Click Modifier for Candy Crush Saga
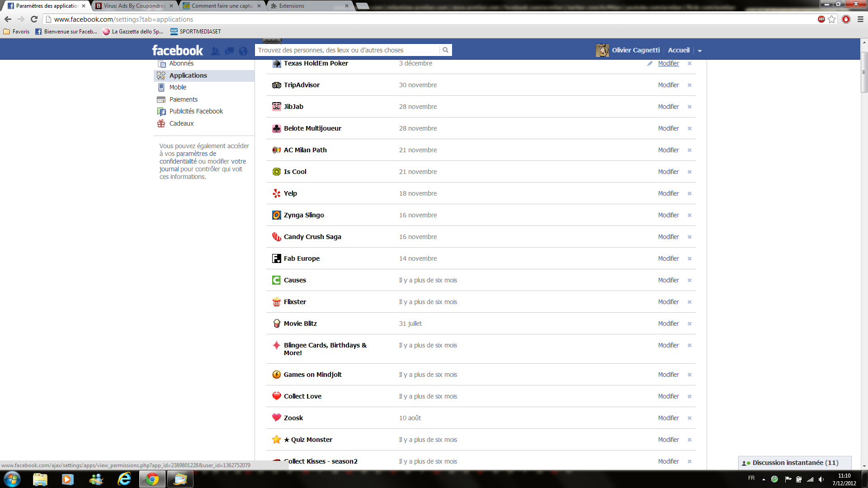The height and width of the screenshot is (488, 868). pyautogui.click(x=668, y=237)
